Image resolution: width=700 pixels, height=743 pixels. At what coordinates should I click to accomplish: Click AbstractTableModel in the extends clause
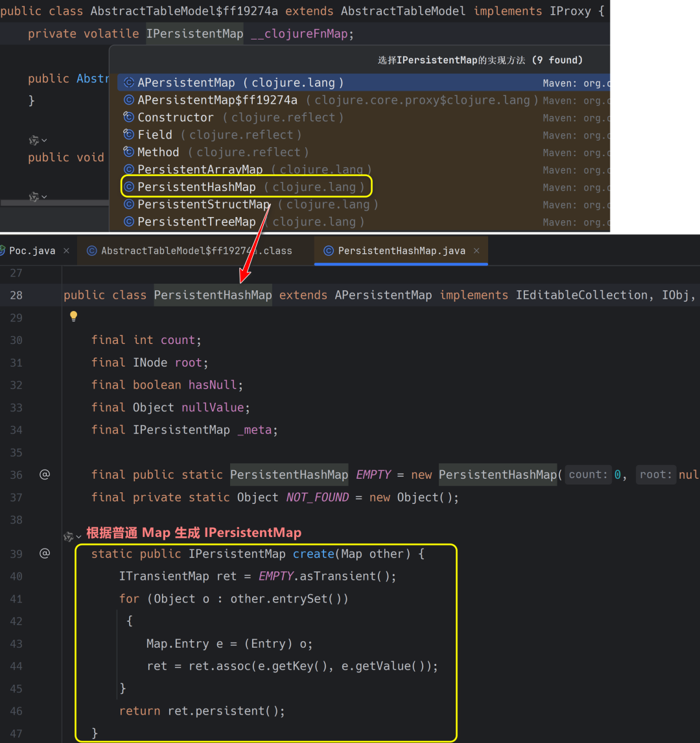[403, 11]
